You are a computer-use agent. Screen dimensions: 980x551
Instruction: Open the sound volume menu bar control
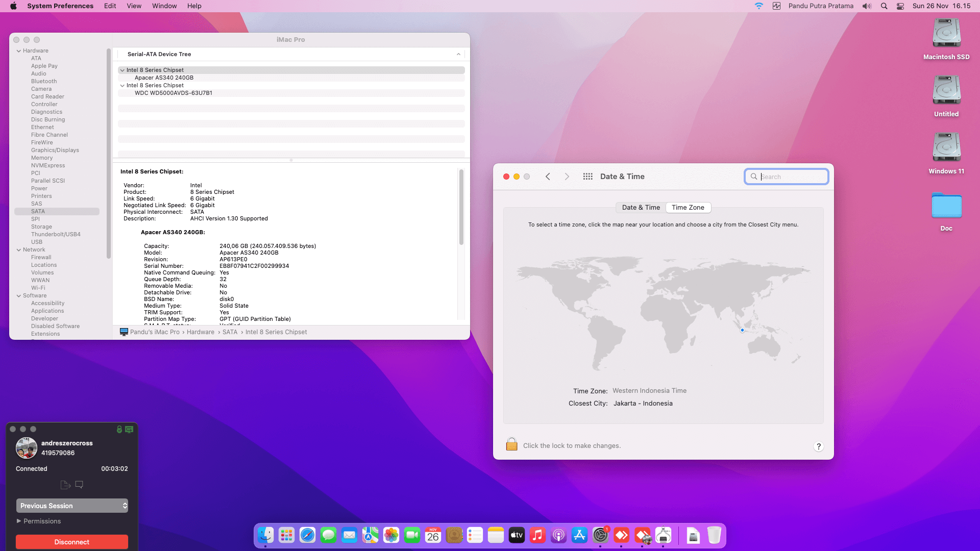[867, 6]
